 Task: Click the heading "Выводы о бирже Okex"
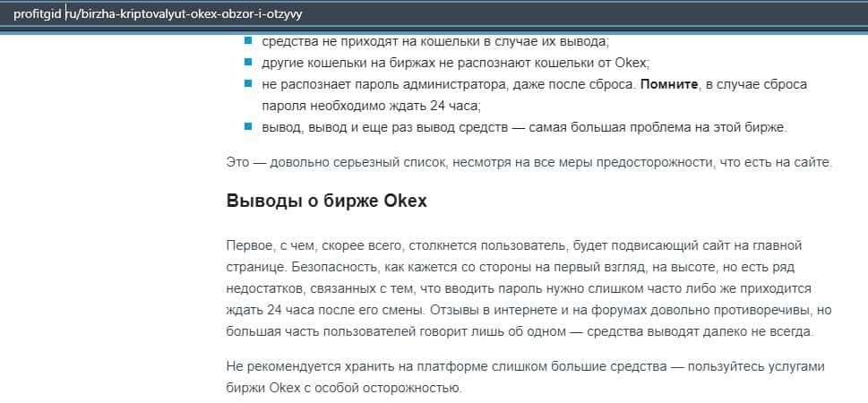tap(327, 201)
